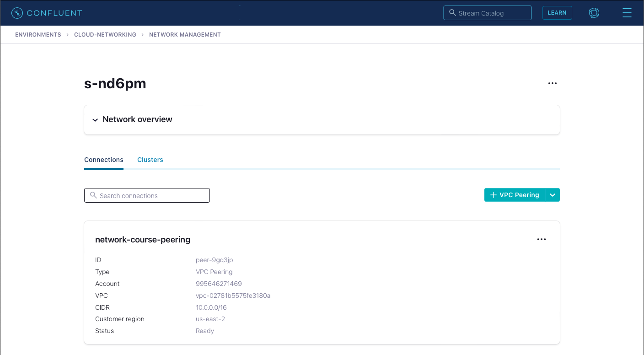Collapse the Network overview chevron
The image size is (644, 355).
point(95,120)
